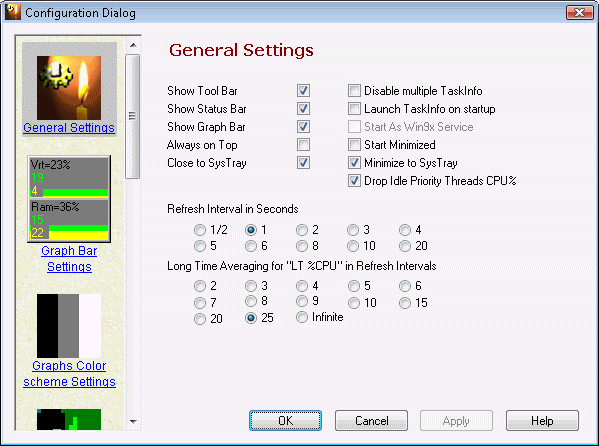Open Graphs Color scheme Settings link
This screenshot has width=599, height=446.
(x=69, y=374)
